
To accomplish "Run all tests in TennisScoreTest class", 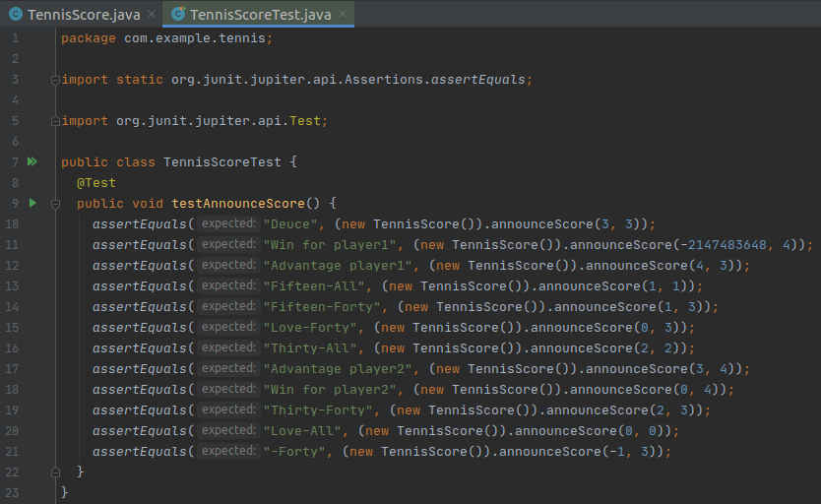I will click(x=32, y=161).
